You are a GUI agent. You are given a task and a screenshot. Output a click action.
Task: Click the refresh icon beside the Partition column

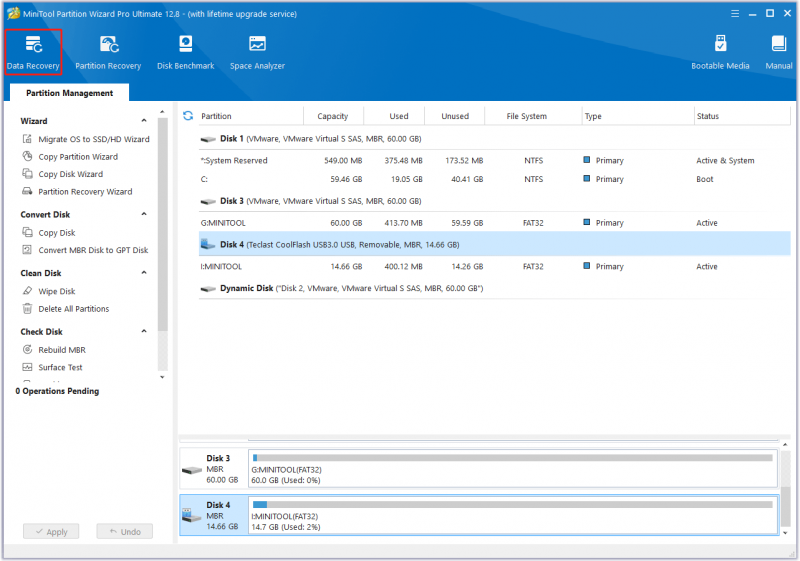pos(188,116)
